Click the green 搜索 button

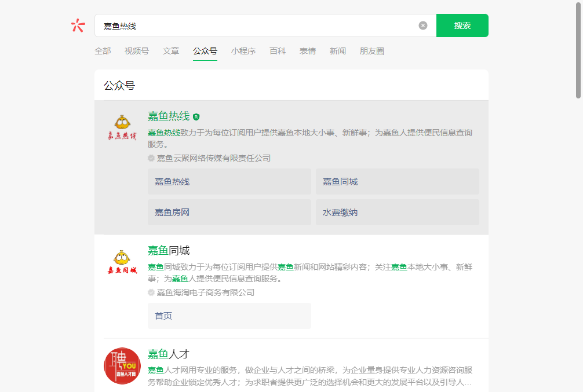[x=462, y=25]
